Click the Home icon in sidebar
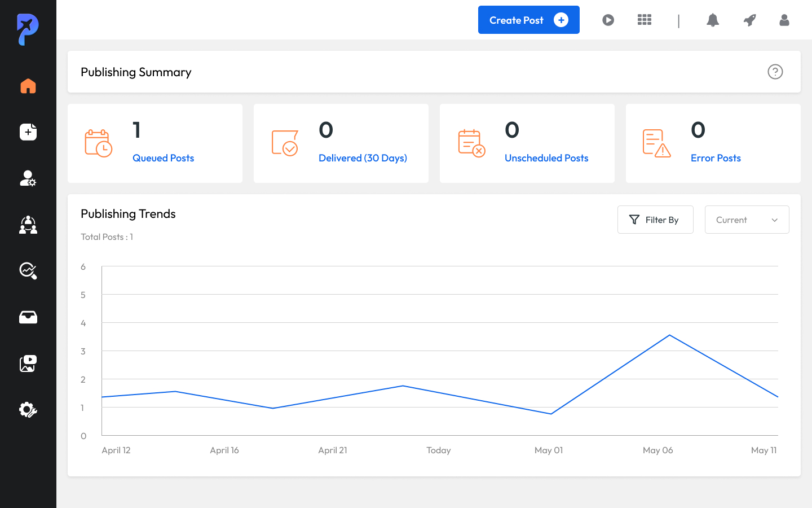812x508 pixels. 28,86
